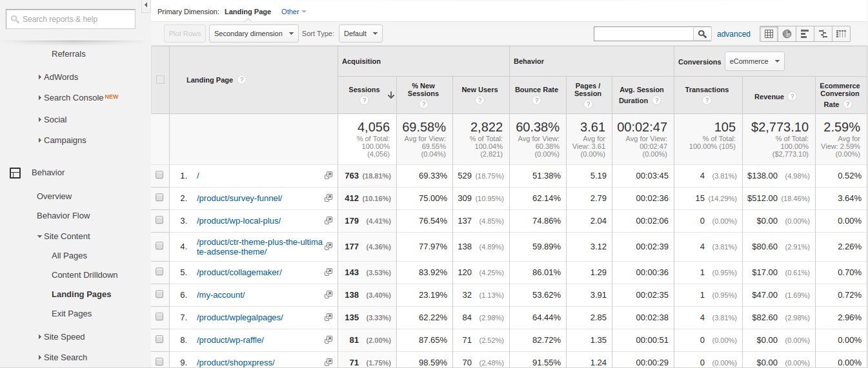868x368 pixels.
Task: Switch to Comparison view
Action: pyautogui.click(x=823, y=34)
